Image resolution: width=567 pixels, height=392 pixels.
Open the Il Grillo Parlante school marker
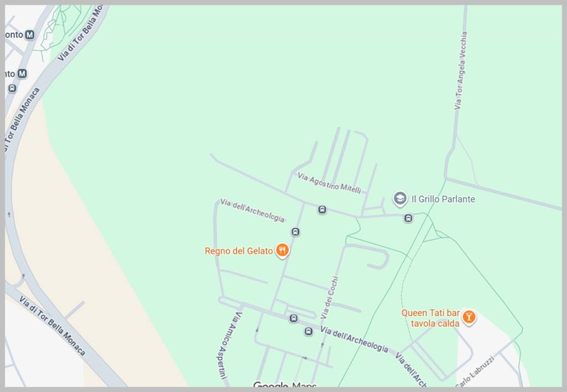click(400, 199)
